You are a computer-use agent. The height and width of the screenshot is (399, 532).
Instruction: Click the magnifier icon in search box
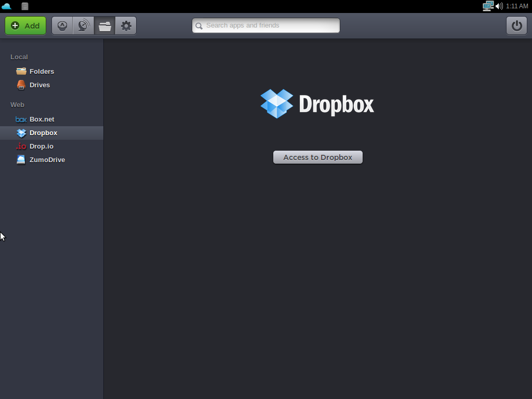199,26
